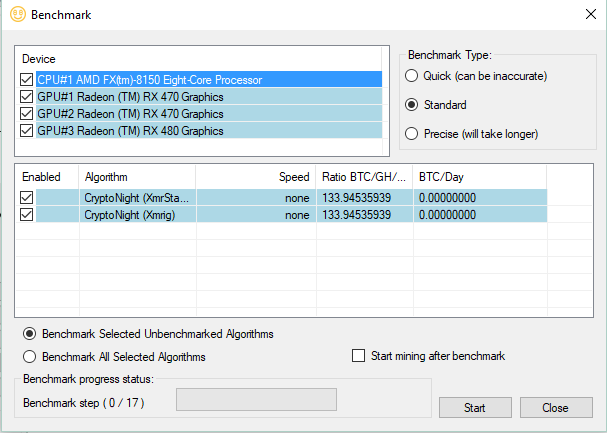Sort by Speed column header
The image size is (607, 433).
pos(256,177)
